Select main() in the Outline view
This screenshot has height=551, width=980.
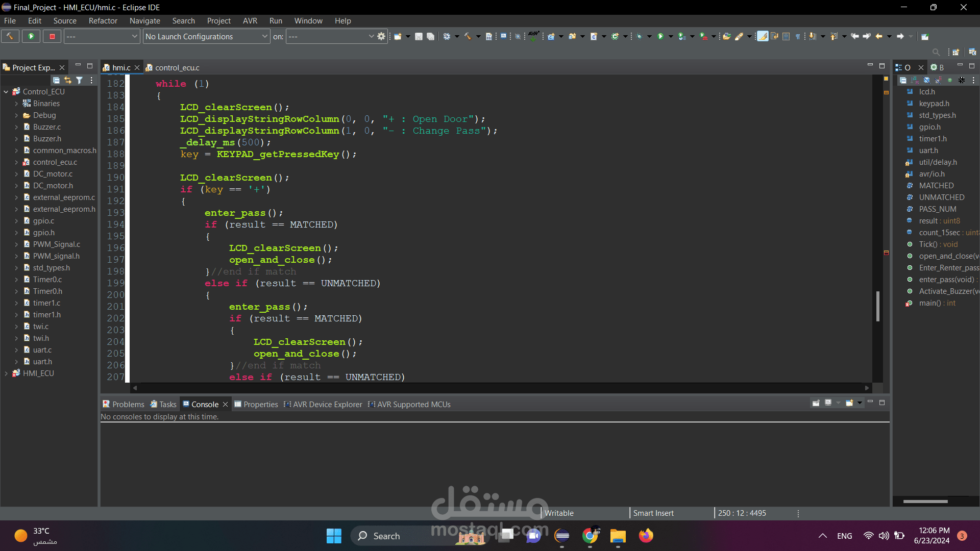(929, 303)
